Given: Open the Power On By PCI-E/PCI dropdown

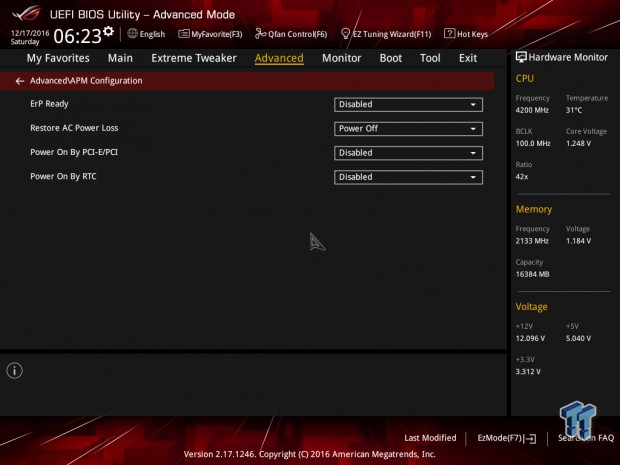Looking at the screenshot, I should point(408,153).
